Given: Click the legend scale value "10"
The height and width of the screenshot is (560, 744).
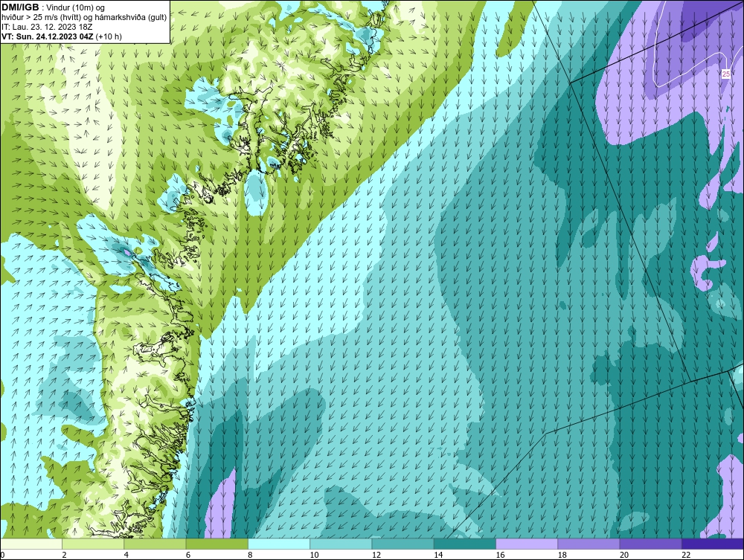Looking at the screenshot, I should click(314, 556).
